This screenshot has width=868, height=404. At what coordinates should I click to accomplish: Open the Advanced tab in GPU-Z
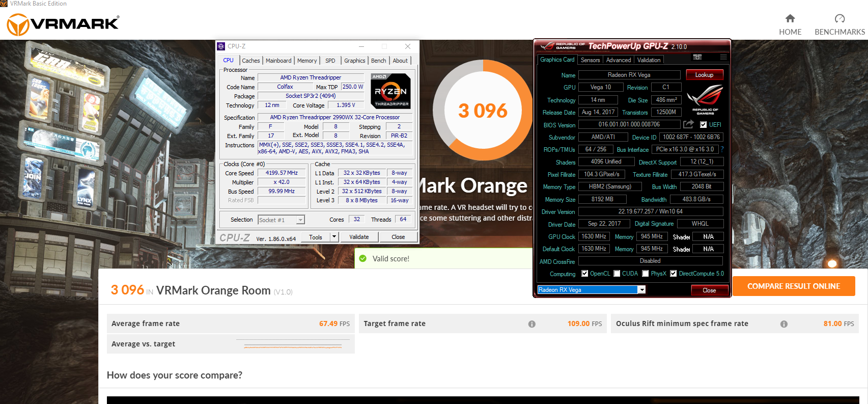(x=619, y=60)
